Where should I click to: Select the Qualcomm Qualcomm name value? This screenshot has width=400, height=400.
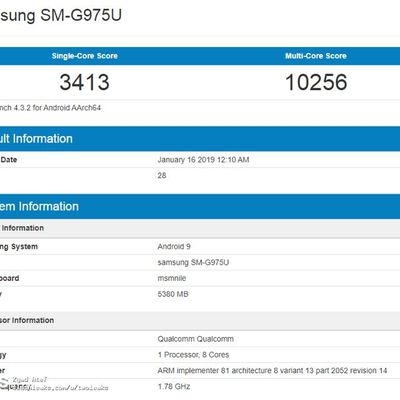[196, 339]
